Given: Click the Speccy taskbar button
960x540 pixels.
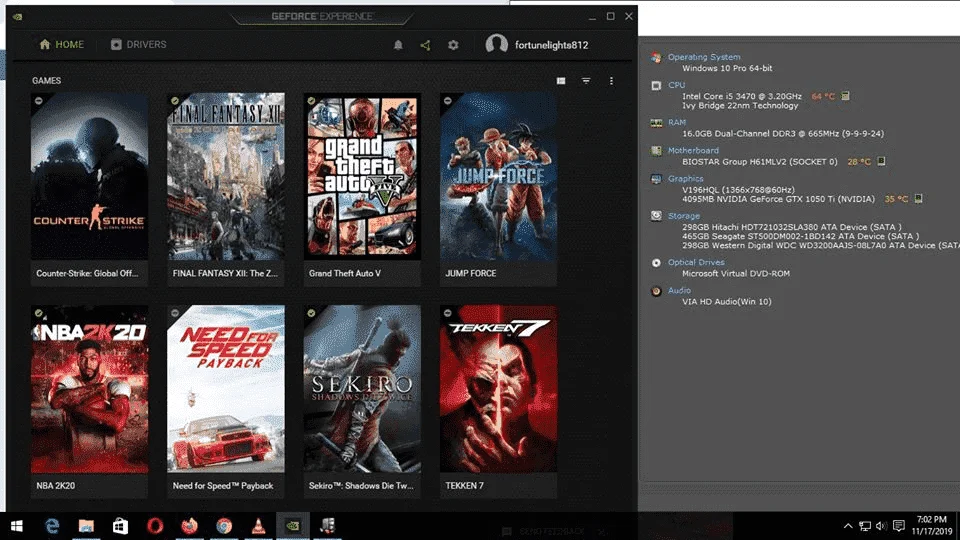Looking at the screenshot, I should 328,526.
